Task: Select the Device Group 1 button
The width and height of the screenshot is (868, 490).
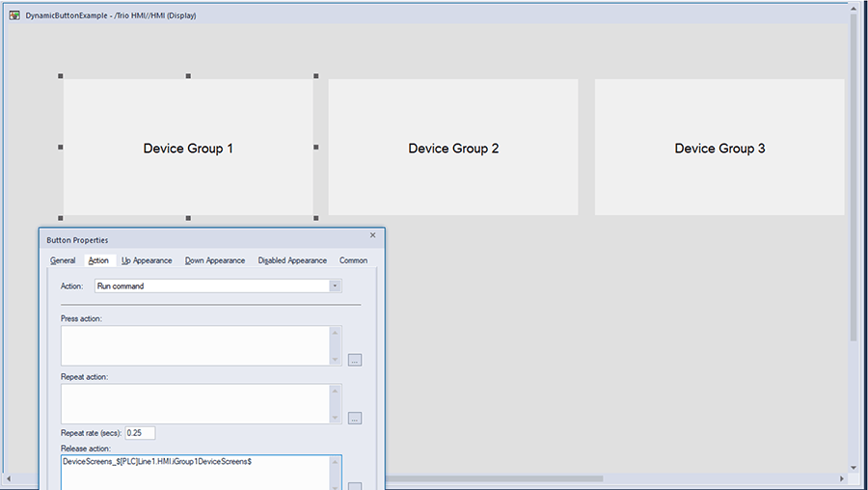Action: click(x=188, y=148)
